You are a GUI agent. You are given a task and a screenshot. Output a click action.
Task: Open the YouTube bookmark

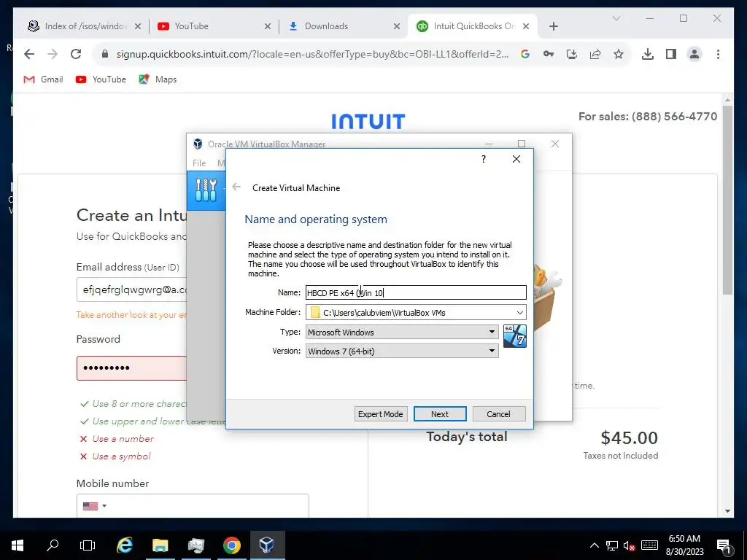[x=101, y=79]
